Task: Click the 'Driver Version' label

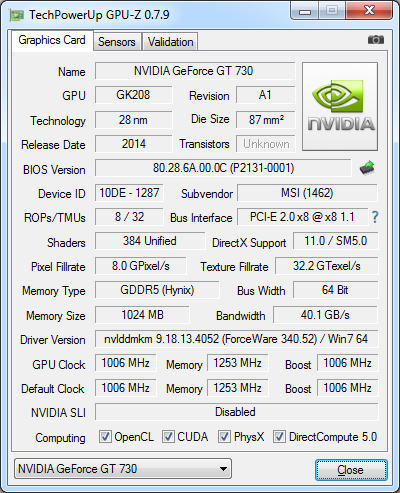Action: click(53, 340)
